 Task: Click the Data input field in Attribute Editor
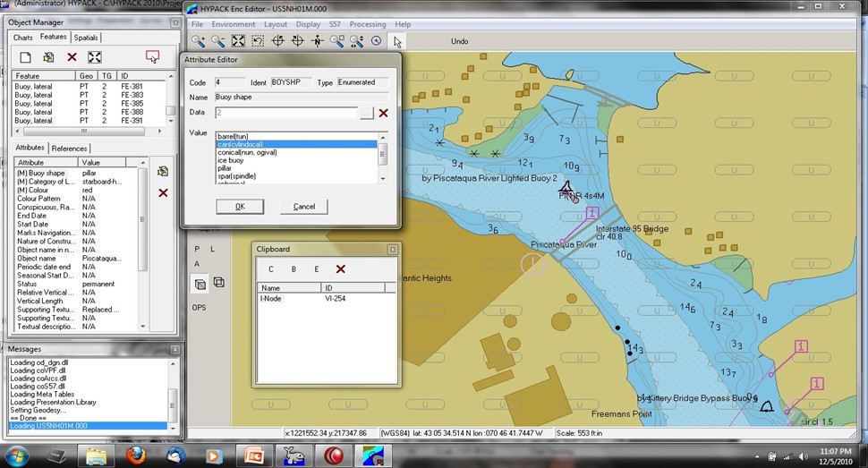pyautogui.click(x=286, y=113)
